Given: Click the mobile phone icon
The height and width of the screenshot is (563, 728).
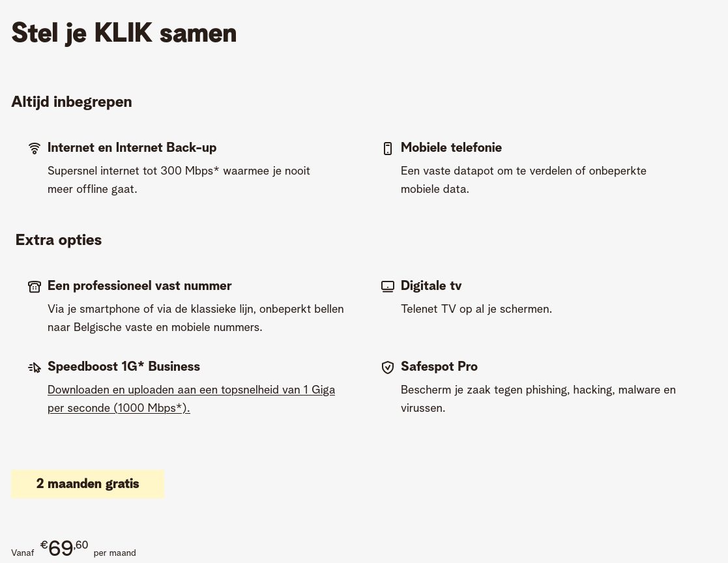Looking at the screenshot, I should point(388,149).
